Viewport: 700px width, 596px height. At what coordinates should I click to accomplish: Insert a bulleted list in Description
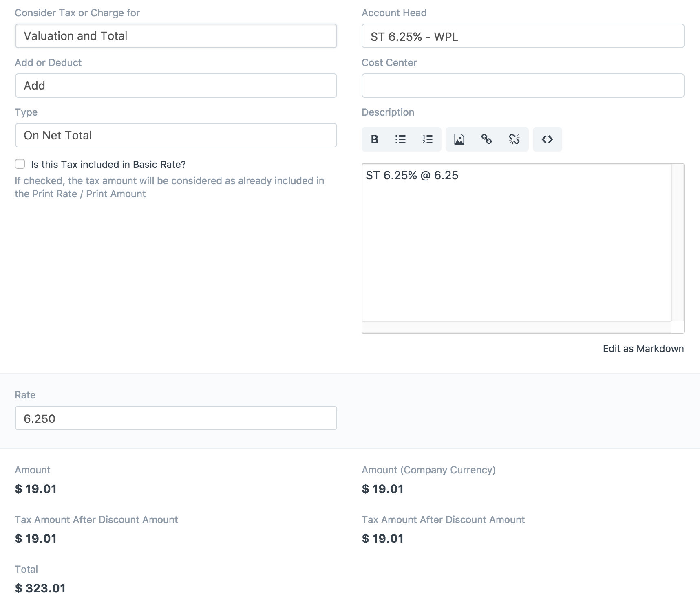point(400,139)
